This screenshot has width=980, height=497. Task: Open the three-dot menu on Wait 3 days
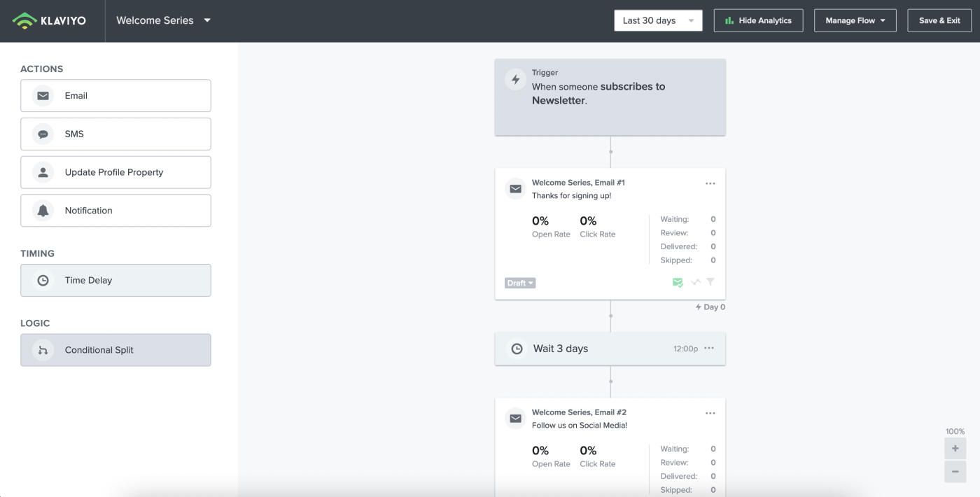coord(709,348)
